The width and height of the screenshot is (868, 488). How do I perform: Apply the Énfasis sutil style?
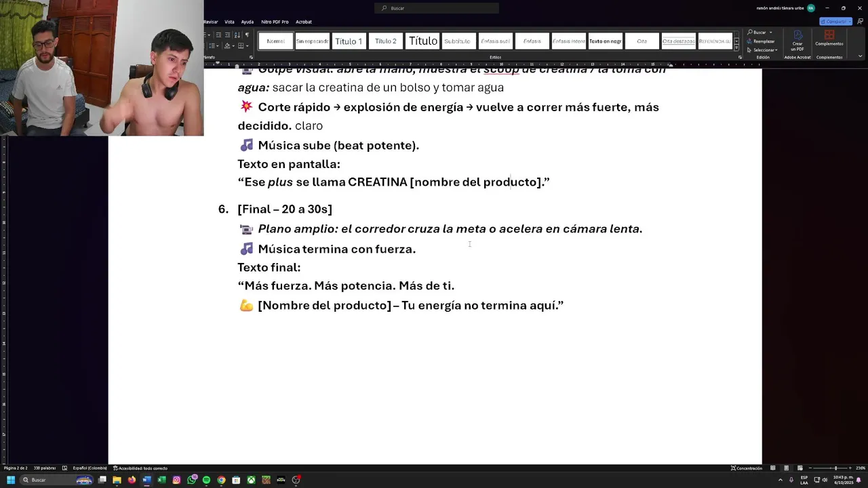pyautogui.click(x=495, y=41)
